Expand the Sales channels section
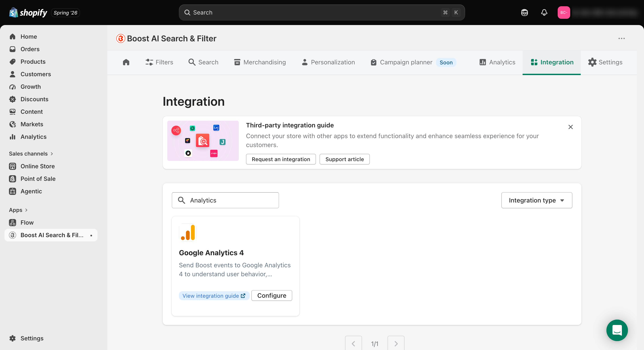644x350 pixels. pos(31,154)
